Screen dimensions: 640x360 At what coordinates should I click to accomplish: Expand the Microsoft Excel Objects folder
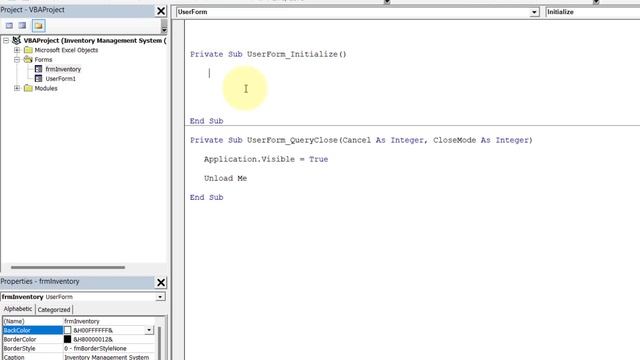[x=17, y=50]
